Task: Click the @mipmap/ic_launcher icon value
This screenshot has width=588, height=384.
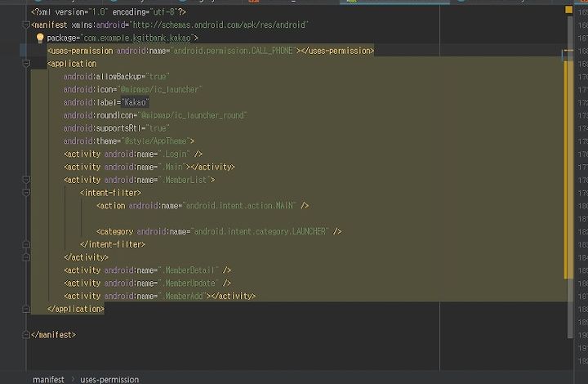Action: coord(160,90)
